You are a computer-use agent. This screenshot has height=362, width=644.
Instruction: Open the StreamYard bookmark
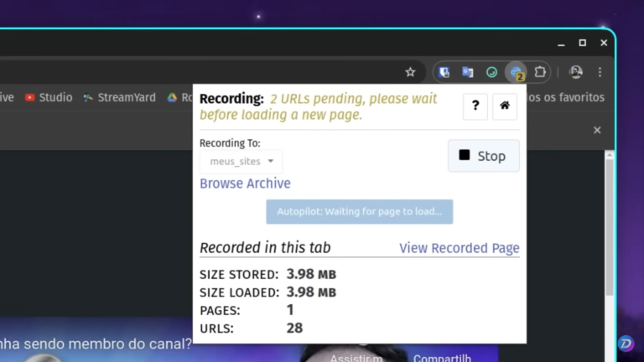(119, 97)
